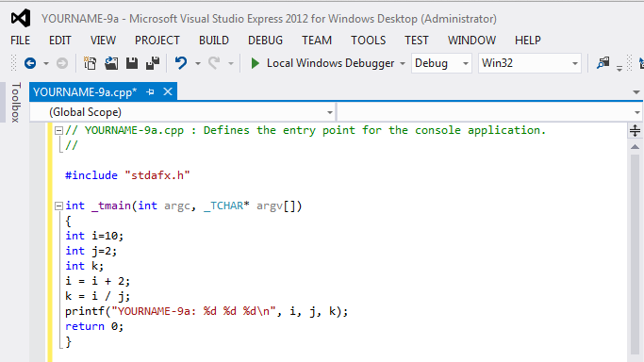Collapse the header comment block
644x362 pixels.
click(x=58, y=130)
